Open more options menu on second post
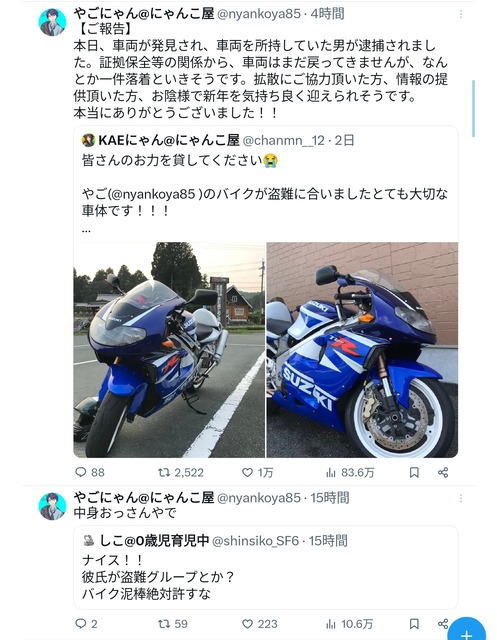 [461, 498]
